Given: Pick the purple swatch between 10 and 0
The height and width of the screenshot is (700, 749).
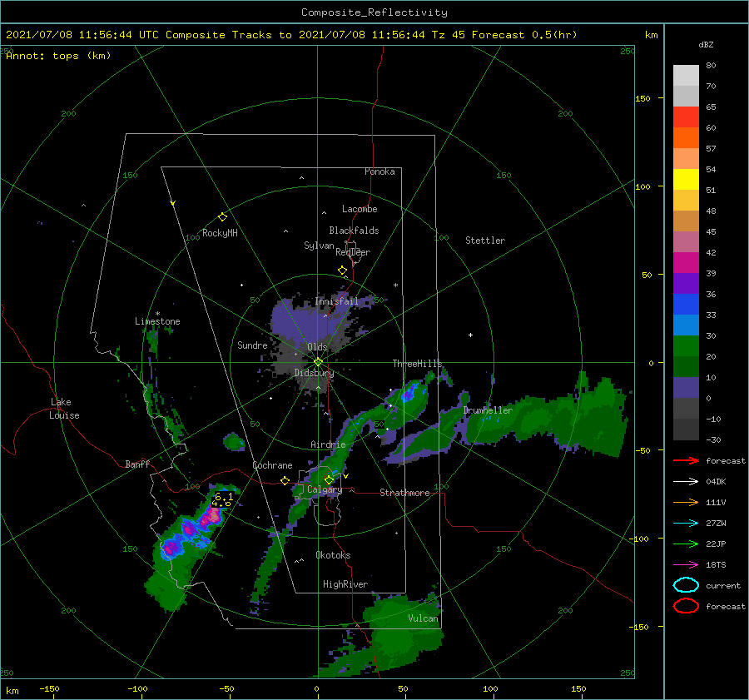Looking at the screenshot, I should pos(686,387).
